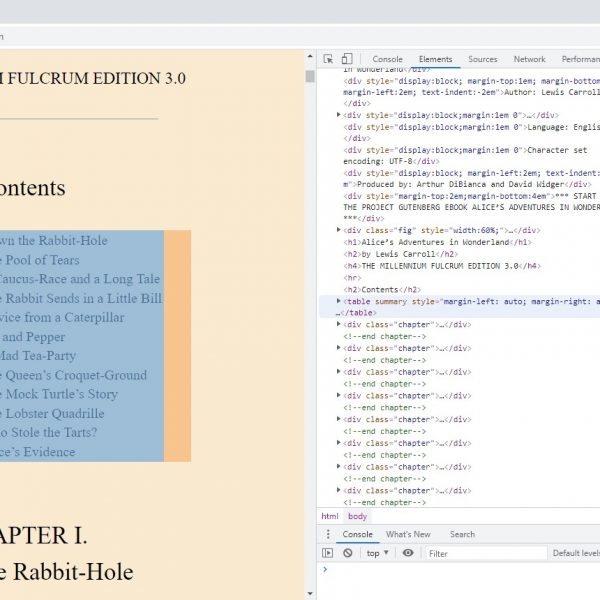
Task: Show the console sidebar icon
Action: pyautogui.click(x=328, y=553)
